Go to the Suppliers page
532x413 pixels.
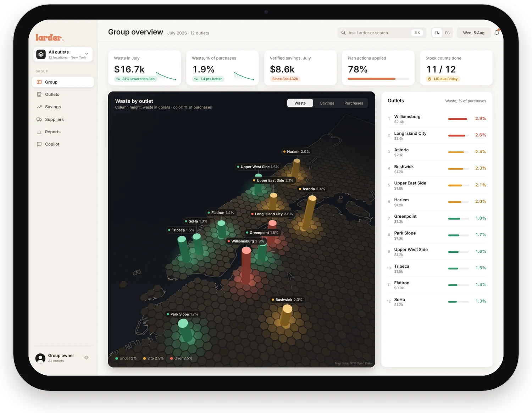[63, 119]
